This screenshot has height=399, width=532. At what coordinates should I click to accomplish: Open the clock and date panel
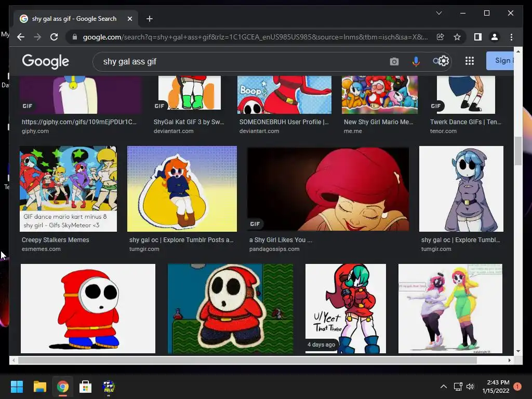tap(496, 387)
